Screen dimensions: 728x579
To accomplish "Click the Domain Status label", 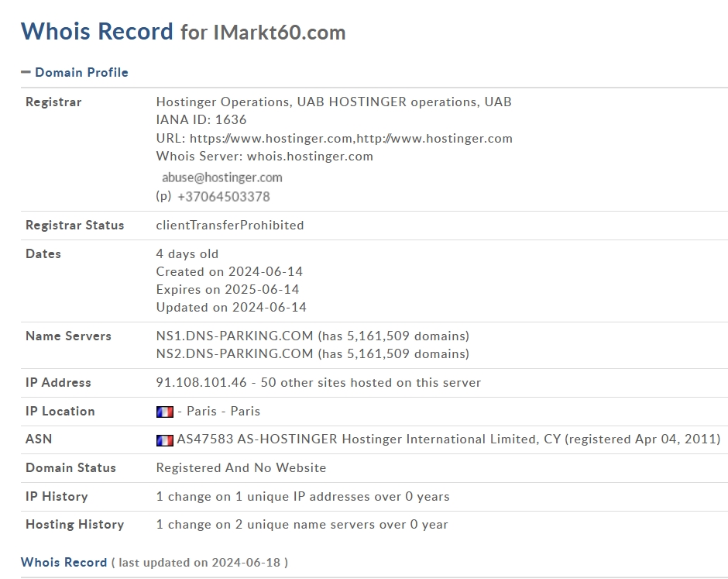I will 70,467.
